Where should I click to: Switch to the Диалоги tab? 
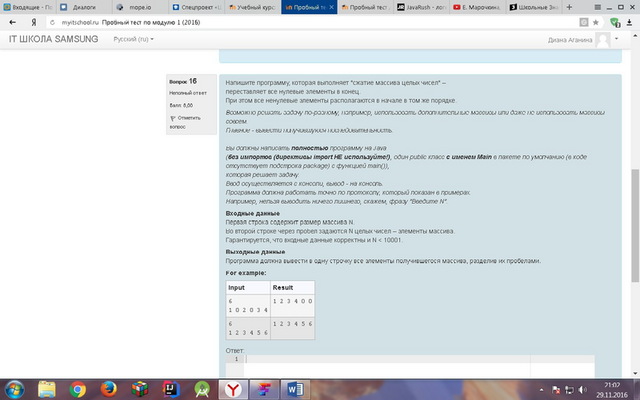[x=84, y=7]
